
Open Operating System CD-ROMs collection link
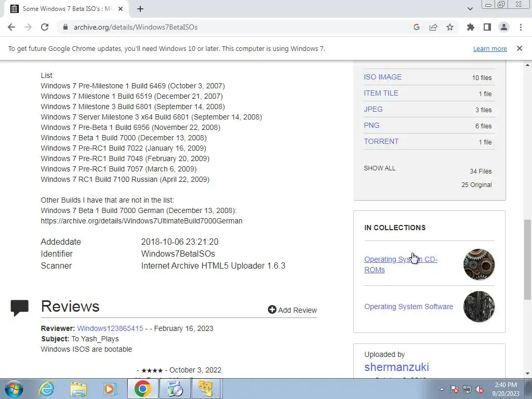[401, 264]
